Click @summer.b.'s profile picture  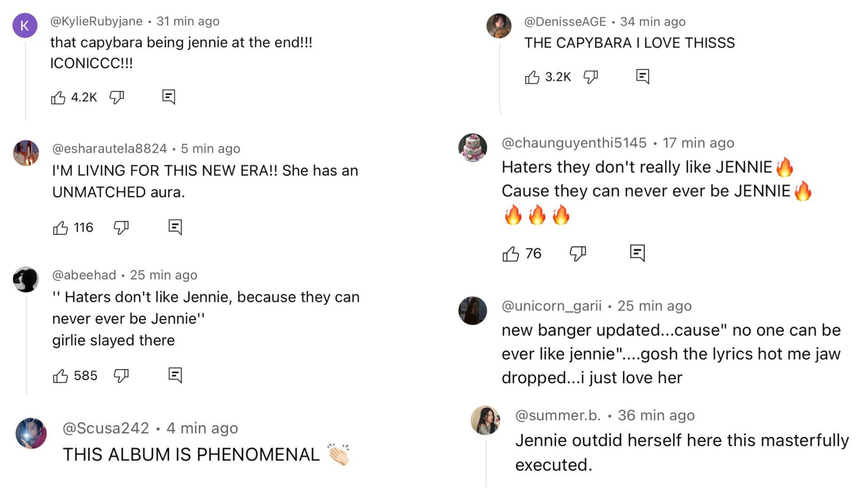[486, 420]
